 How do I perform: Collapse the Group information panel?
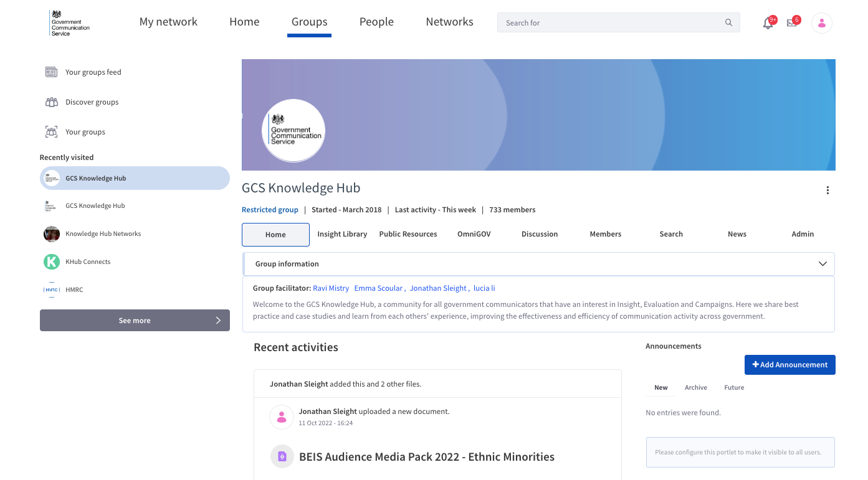pos(821,263)
